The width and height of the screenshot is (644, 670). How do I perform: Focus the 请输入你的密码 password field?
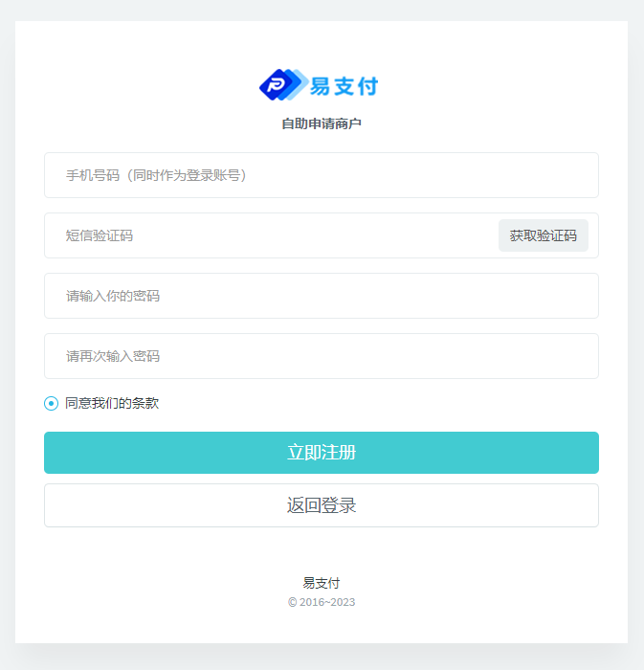coord(321,296)
